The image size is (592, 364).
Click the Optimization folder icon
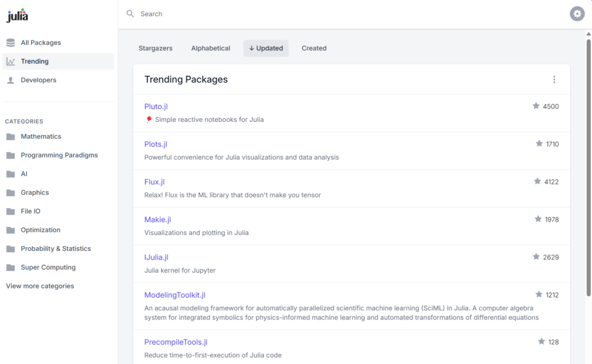(10, 230)
